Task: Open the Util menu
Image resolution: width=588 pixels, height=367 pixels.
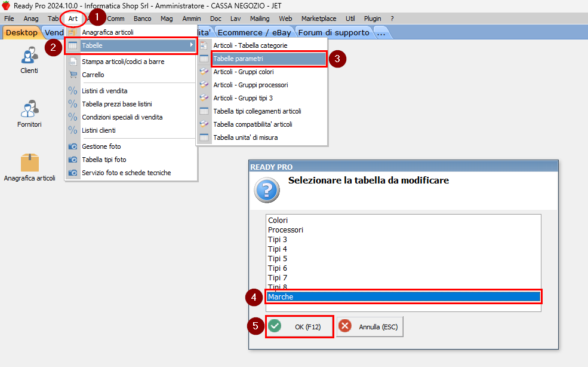Action: [350, 19]
